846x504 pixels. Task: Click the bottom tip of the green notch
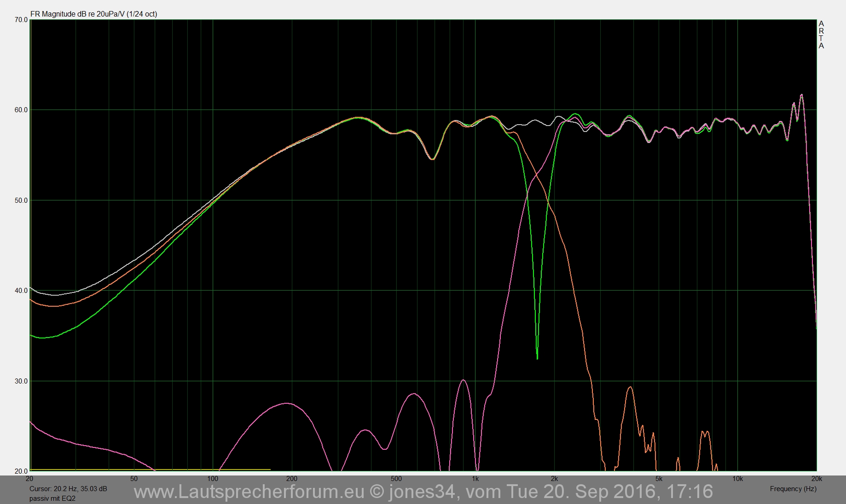[537, 358]
